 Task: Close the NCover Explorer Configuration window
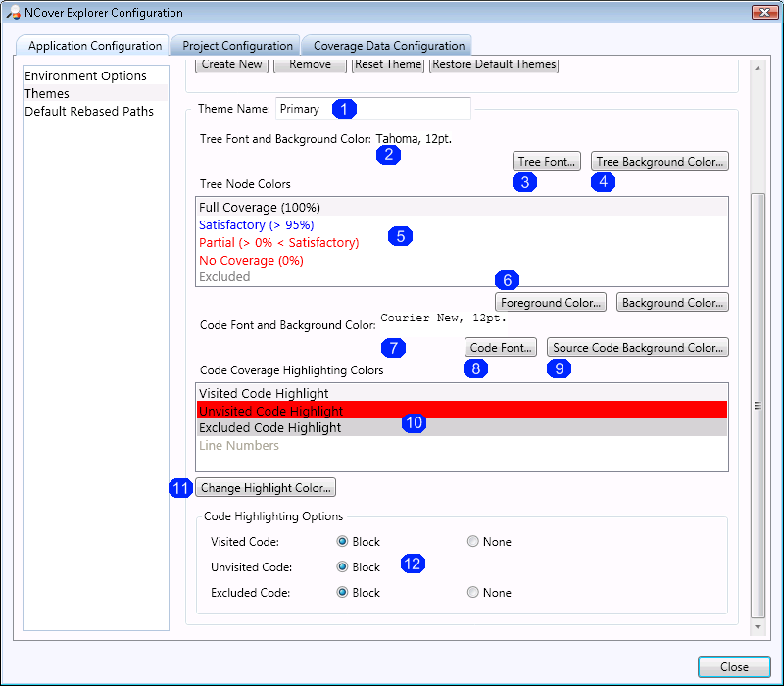[x=764, y=12]
